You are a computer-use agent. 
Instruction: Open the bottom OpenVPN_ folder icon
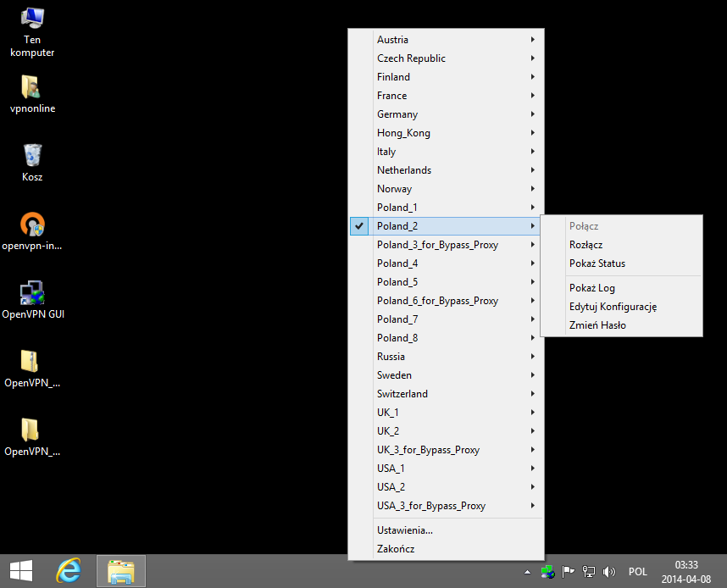click(x=32, y=437)
